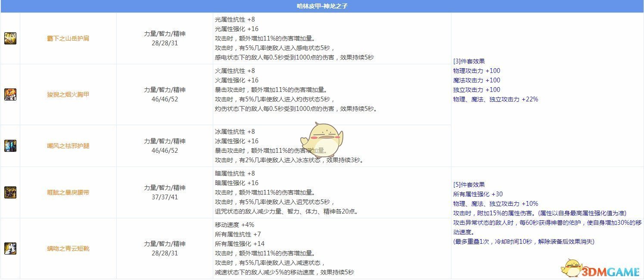Click the chick watermark in the table center
This screenshot has height=280, width=644.
(322, 141)
